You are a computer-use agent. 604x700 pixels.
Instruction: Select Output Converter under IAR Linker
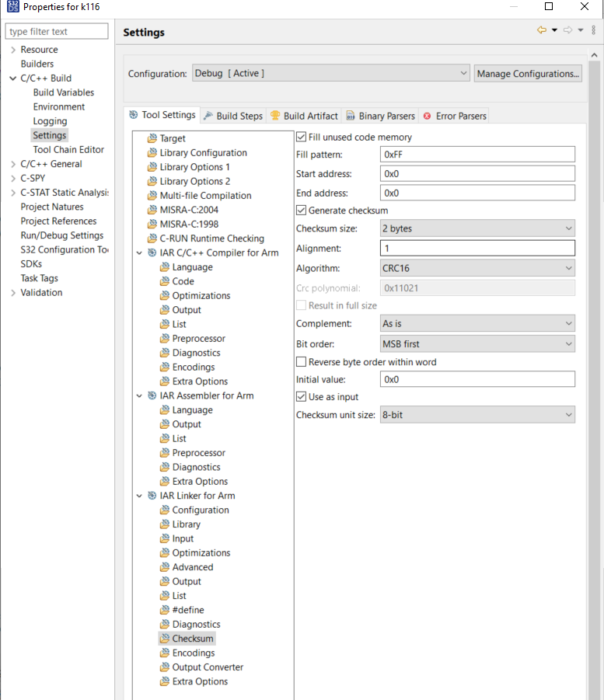[208, 667]
